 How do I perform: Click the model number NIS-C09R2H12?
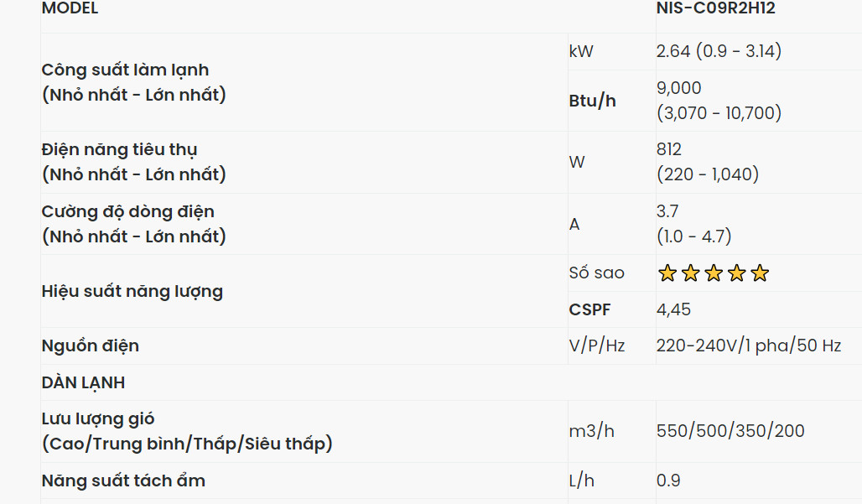pos(715,9)
